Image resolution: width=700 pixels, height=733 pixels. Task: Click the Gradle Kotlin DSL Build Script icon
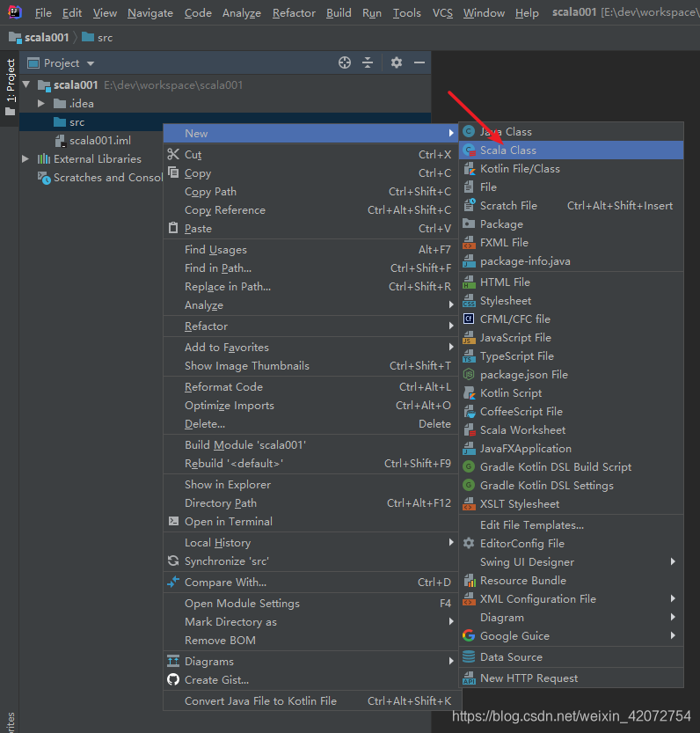tap(469, 467)
